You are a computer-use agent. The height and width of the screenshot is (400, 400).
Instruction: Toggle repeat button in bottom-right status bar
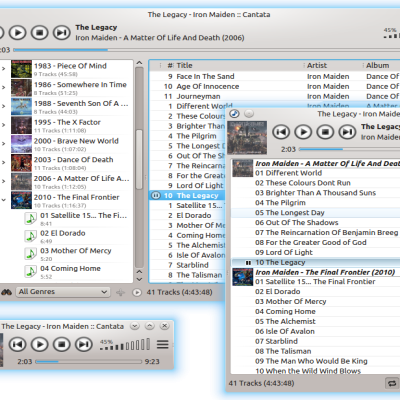[392, 383]
